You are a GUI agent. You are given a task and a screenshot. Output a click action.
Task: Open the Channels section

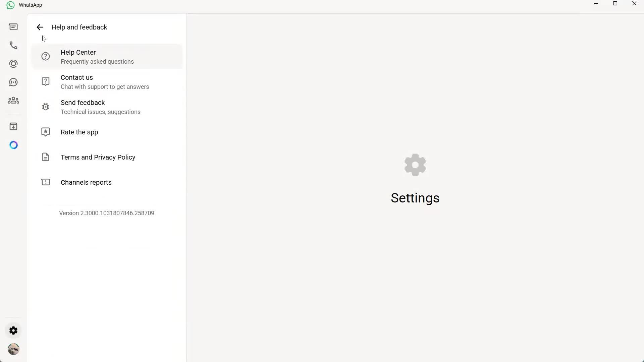(13, 82)
